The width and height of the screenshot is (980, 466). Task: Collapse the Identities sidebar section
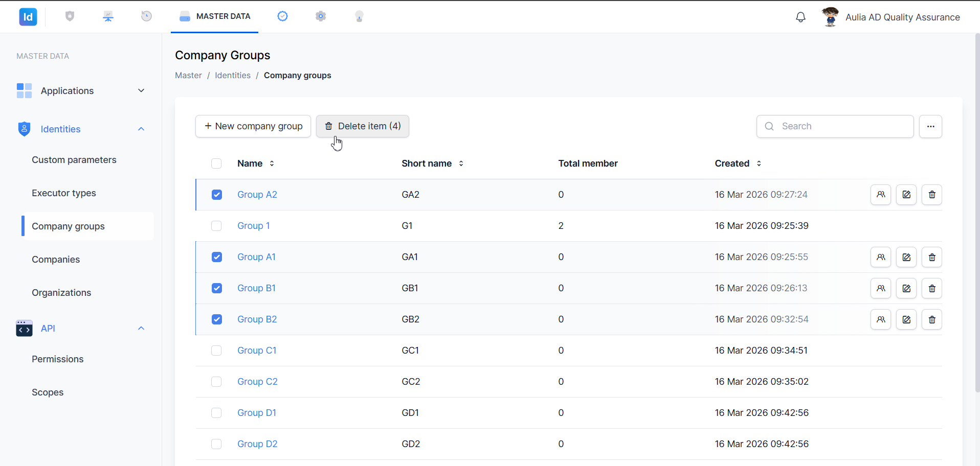coord(81,129)
